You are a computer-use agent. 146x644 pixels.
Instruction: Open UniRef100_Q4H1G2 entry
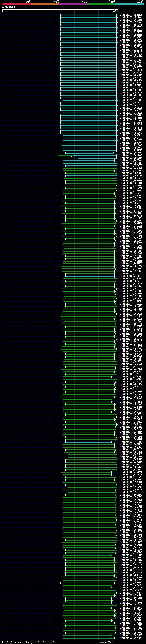tap(131, 156)
